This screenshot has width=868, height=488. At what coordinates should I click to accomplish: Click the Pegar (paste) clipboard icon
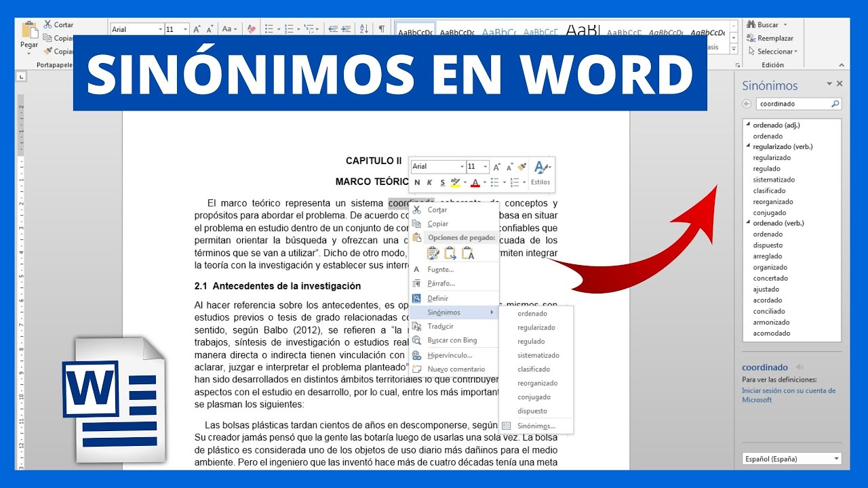coord(29,30)
